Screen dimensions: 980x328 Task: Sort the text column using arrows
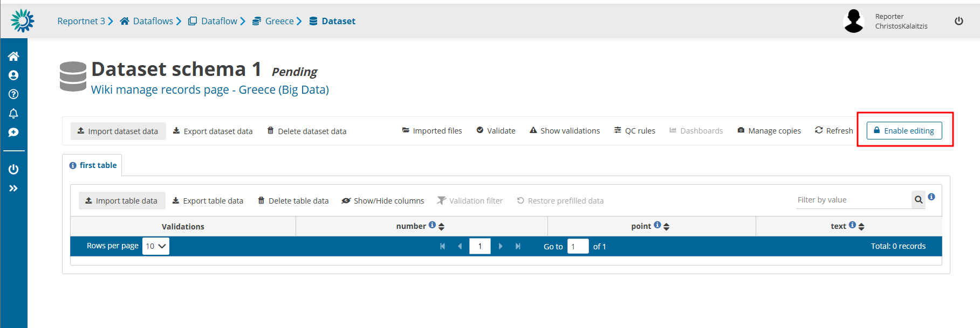861,227
